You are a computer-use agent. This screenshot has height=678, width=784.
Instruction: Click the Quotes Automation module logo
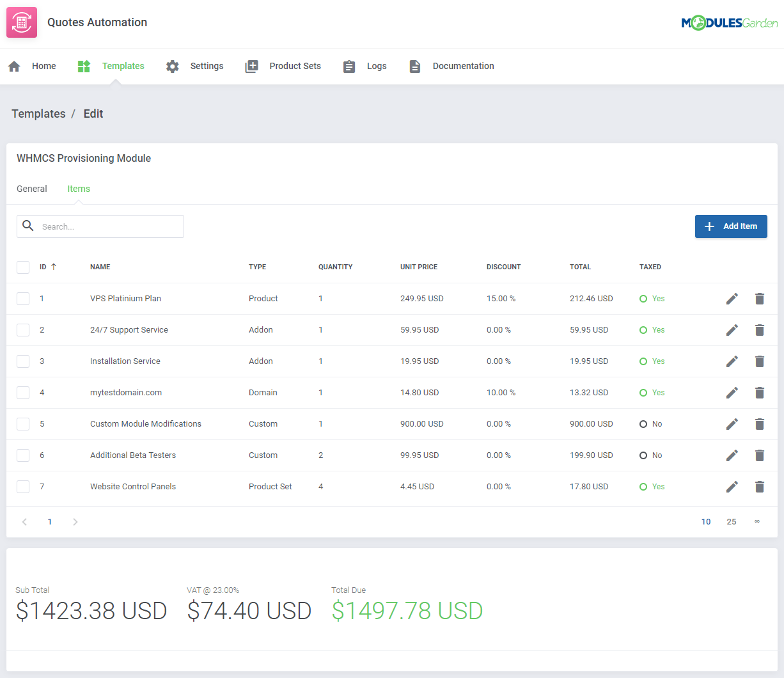click(21, 22)
